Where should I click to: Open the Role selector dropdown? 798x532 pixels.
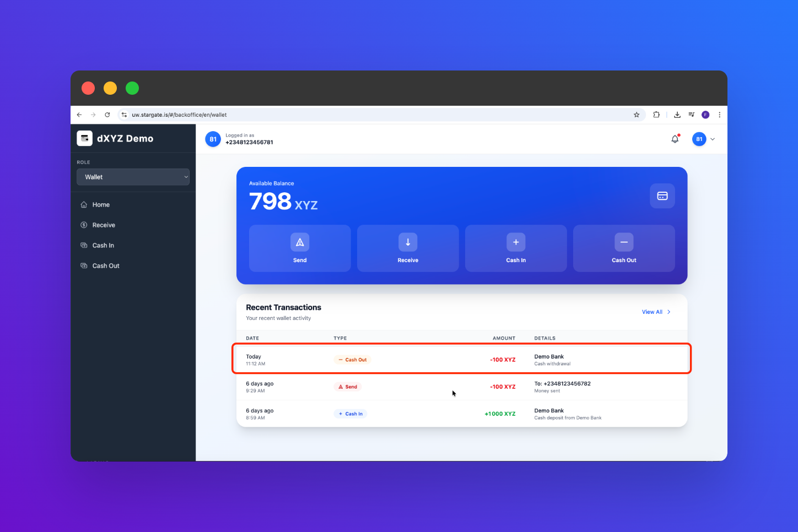[x=133, y=177]
